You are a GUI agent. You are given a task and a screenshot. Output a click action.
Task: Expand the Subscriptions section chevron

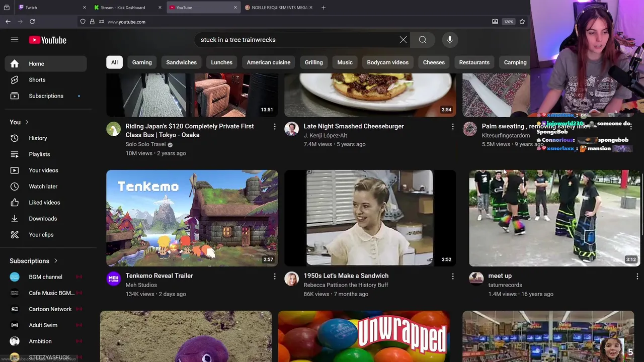(55, 261)
